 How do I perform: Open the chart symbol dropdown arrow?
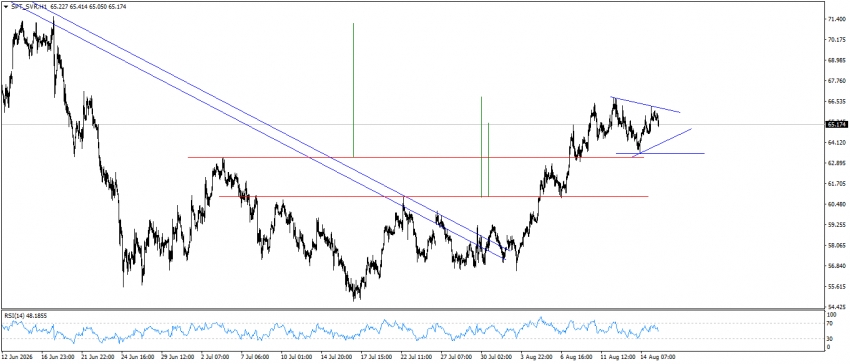[x=5, y=7]
